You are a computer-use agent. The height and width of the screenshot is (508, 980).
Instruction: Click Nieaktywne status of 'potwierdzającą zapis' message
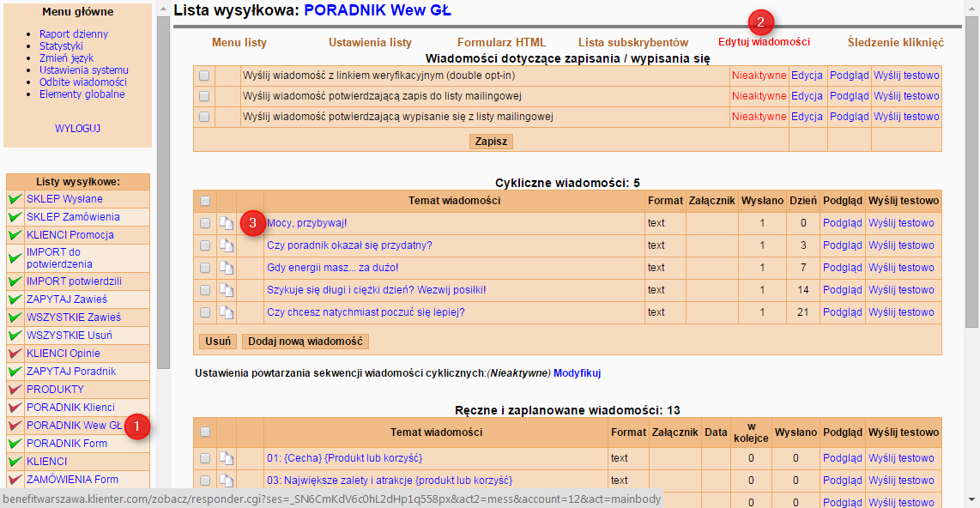(759, 96)
